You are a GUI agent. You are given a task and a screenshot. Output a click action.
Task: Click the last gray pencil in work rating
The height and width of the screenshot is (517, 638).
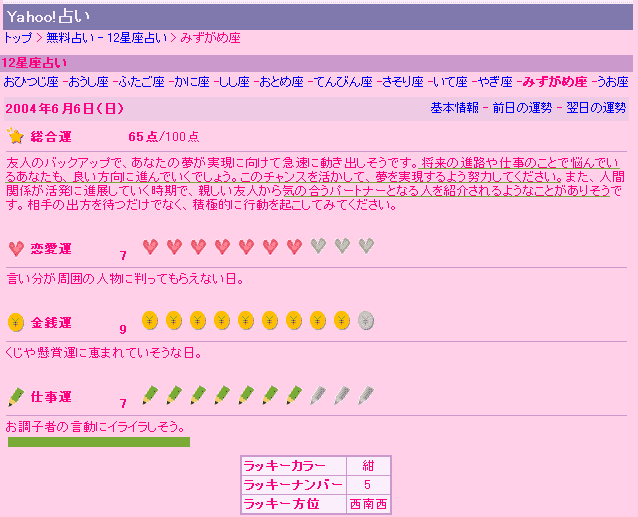366,395
